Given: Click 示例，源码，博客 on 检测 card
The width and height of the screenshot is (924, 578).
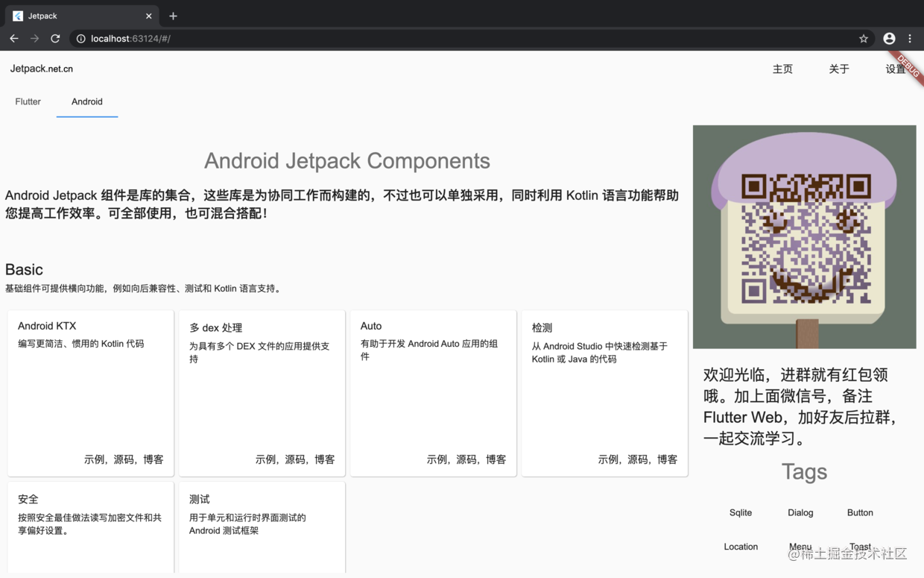Looking at the screenshot, I should coord(638,459).
